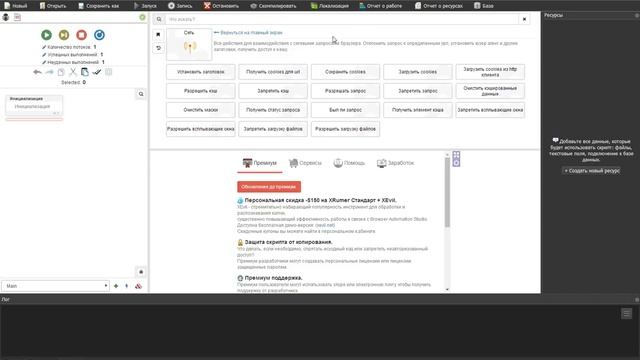Click the up-arrow button above Main selector
The height and width of the screenshot is (360, 640).
141,272
